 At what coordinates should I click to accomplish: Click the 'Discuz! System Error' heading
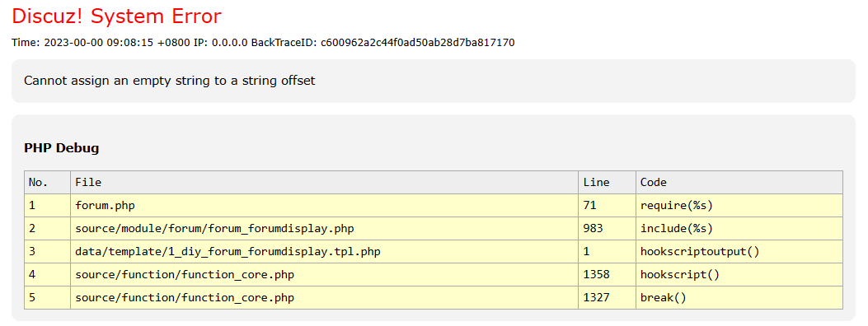pyautogui.click(x=116, y=16)
